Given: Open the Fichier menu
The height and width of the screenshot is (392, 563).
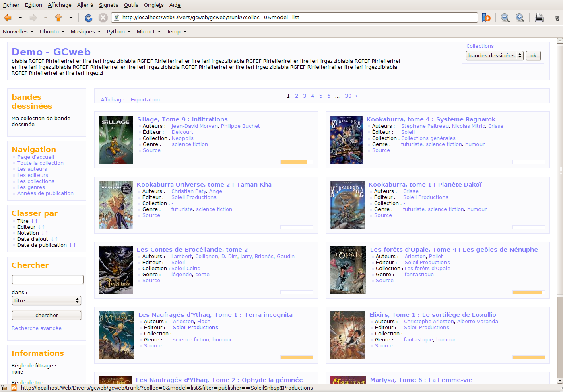Looking at the screenshot, I should click(x=11, y=5).
